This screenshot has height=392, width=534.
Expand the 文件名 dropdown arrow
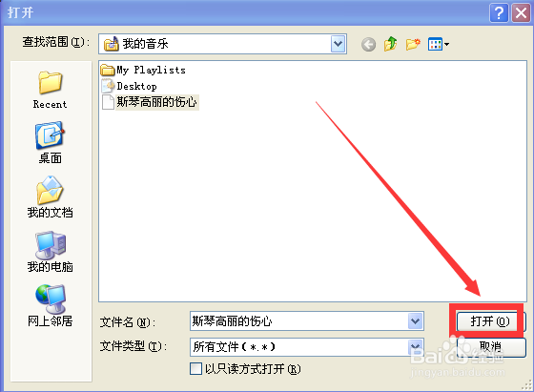tap(415, 320)
